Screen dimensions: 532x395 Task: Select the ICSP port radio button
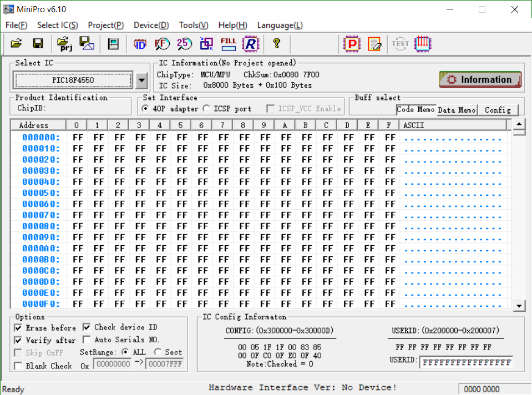tap(206, 109)
